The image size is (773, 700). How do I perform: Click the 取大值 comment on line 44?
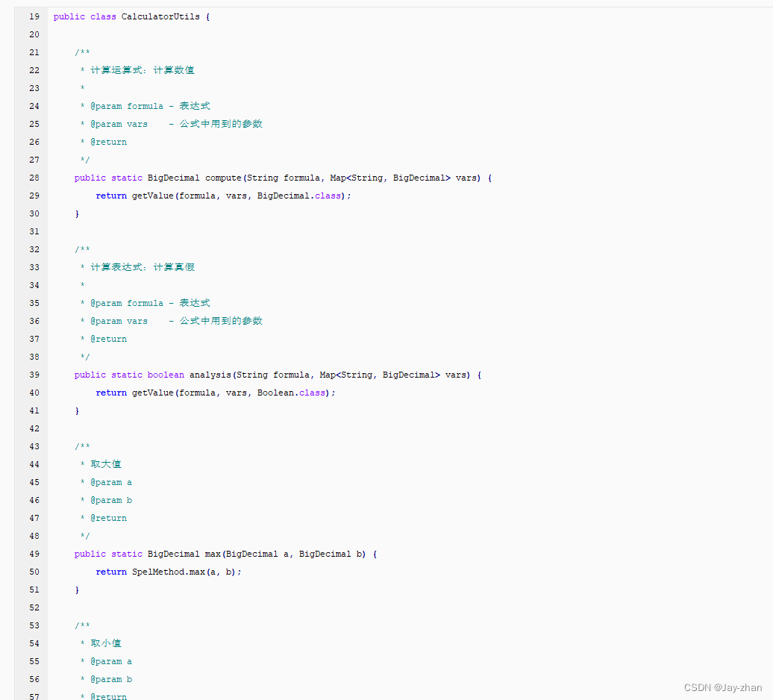tap(105, 464)
